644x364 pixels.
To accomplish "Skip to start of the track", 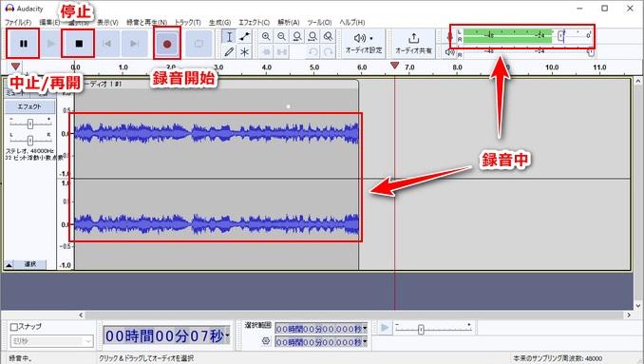I will coord(106,44).
